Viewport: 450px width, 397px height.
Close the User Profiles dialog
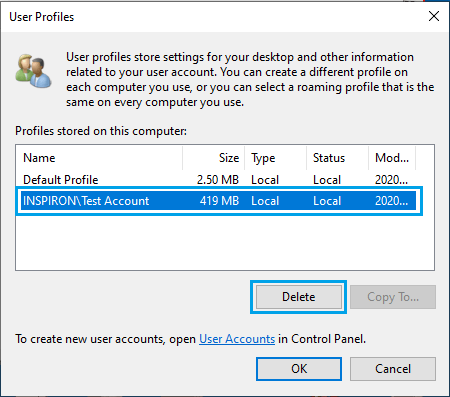[x=434, y=16]
